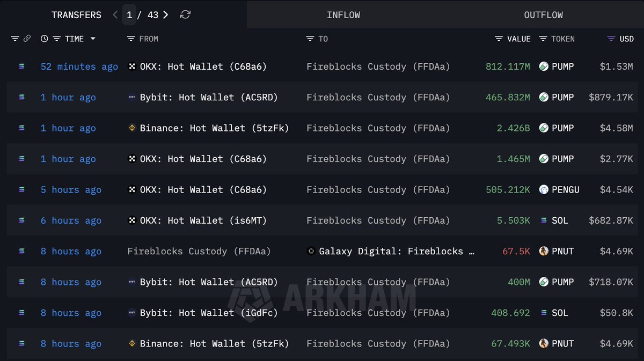Open the chain filter icon in header

tap(15, 39)
